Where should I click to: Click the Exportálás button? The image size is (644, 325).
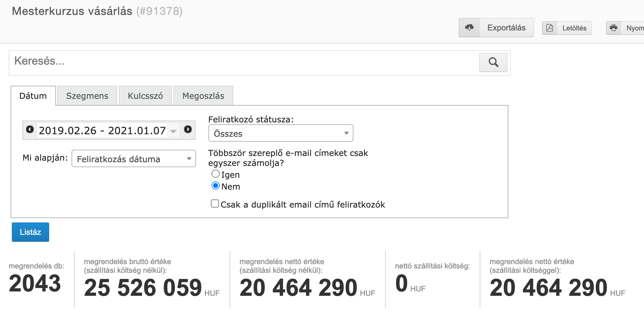[496, 28]
